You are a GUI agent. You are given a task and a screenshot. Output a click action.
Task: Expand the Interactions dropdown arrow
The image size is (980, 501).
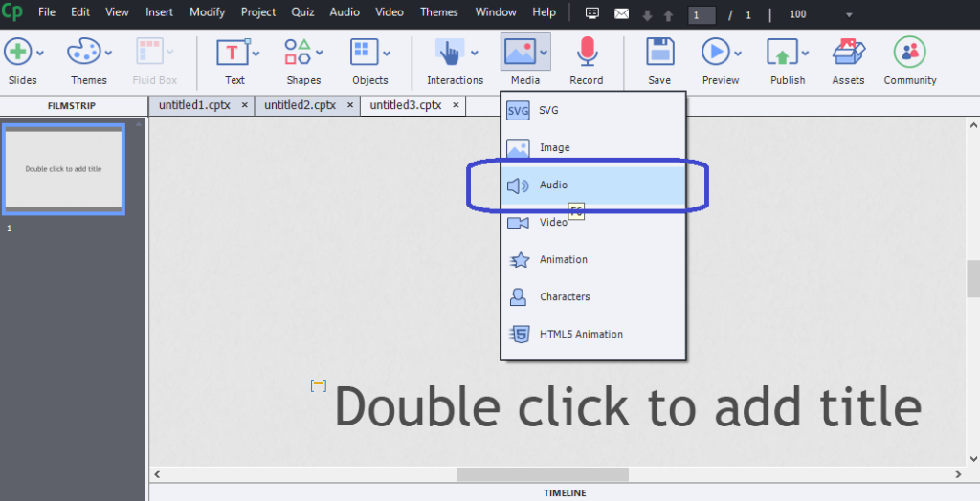pos(475,54)
